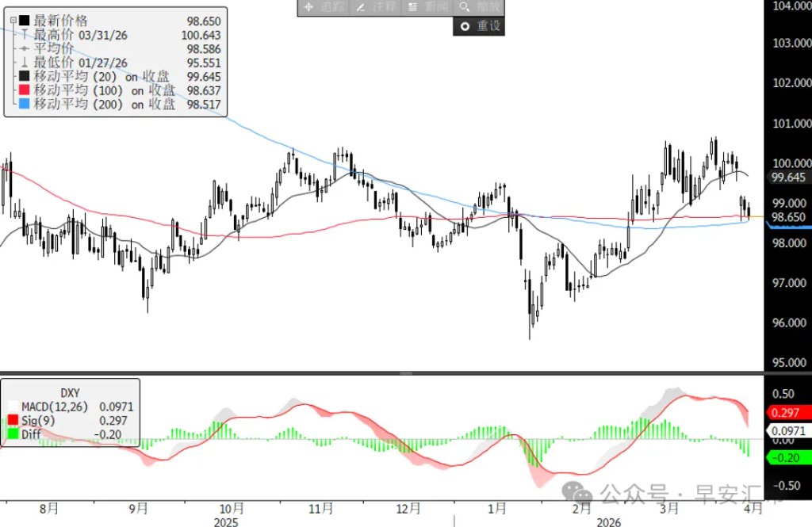The width and height of the screenshot is (812, 527).
Task: Select the 缩放 magnifier zoom tool
Action: [477, 9]
